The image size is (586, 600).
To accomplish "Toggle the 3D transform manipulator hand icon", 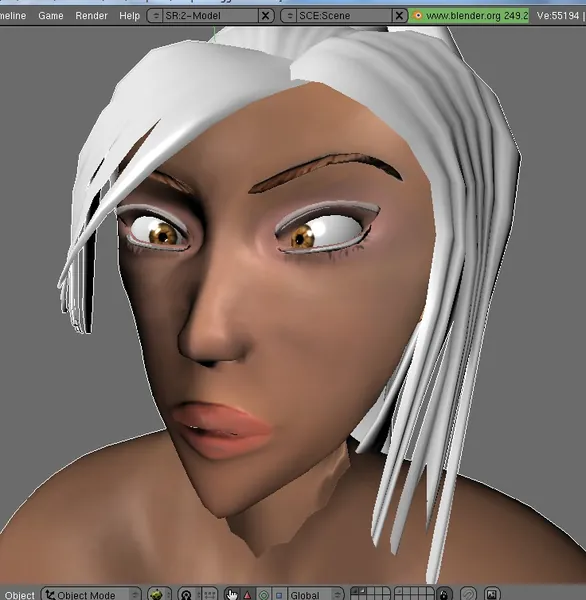I will click(232, 595).
